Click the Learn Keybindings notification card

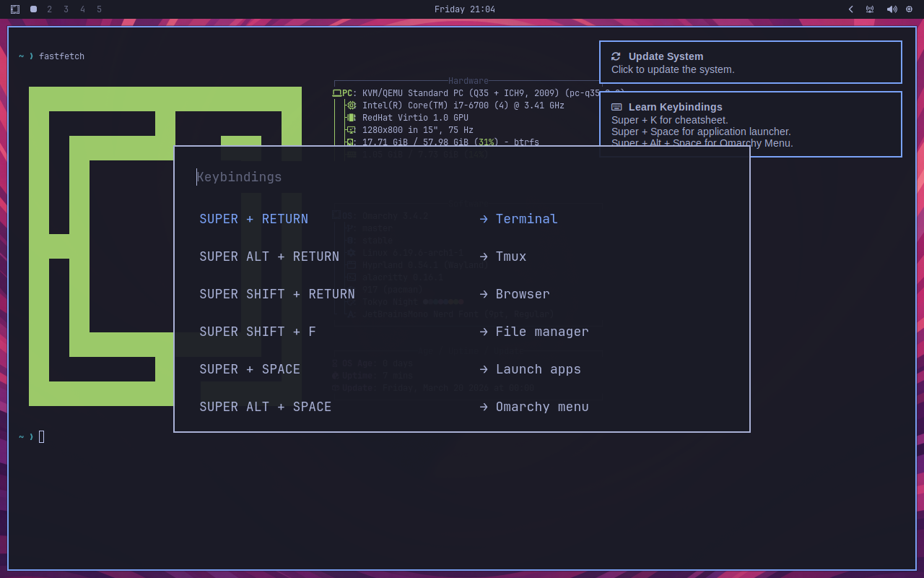[751, 124]
